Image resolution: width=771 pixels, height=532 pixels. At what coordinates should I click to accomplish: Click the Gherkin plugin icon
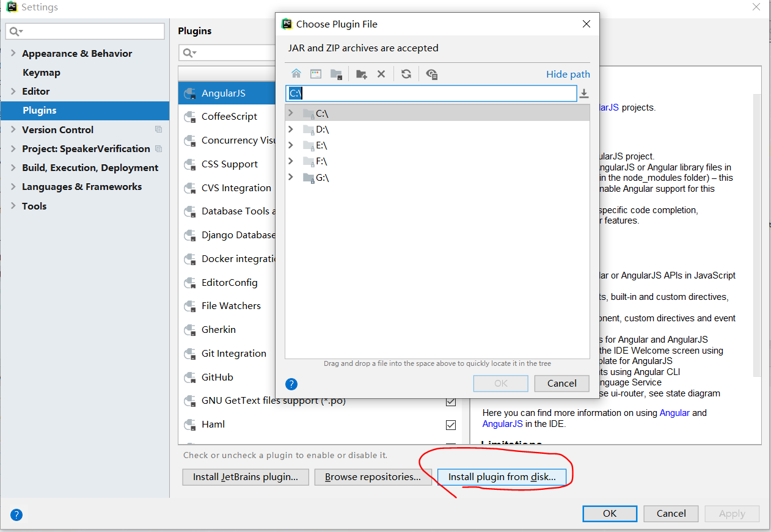[190, 330]
